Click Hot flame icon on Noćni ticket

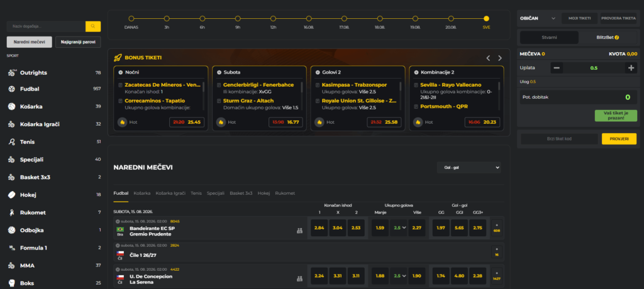coord(122,122)
